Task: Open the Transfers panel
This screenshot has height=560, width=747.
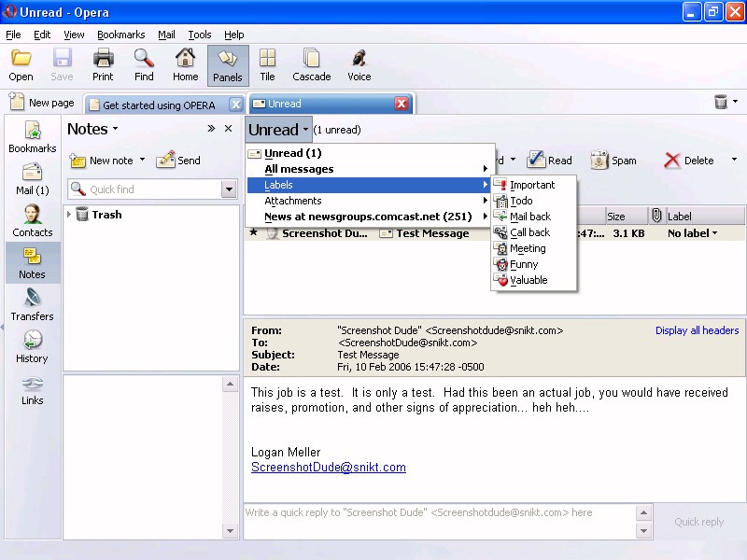Action: point(32,304)
